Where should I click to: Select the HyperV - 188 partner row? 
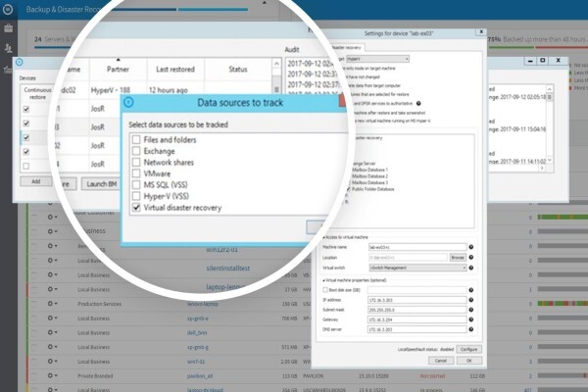[x=111, y=90]
